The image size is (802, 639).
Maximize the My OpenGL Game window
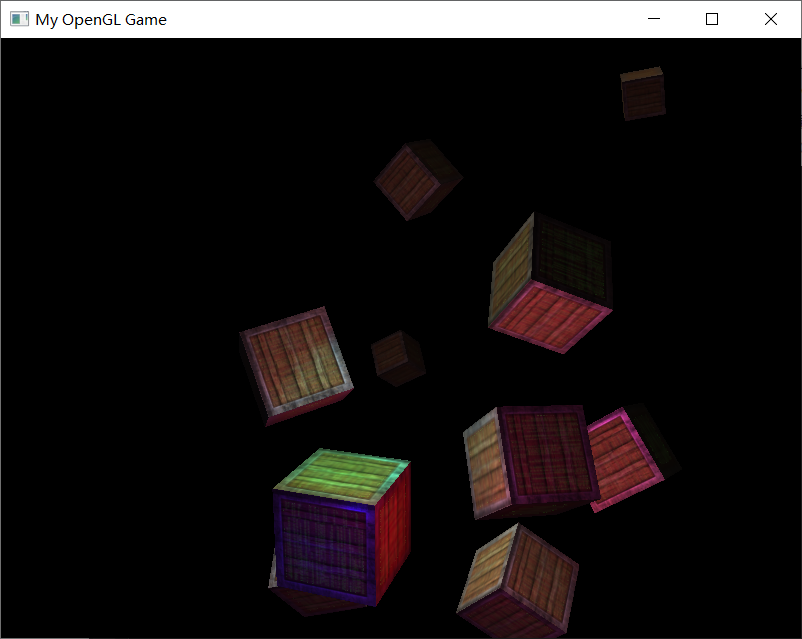[x=711, y=19]
